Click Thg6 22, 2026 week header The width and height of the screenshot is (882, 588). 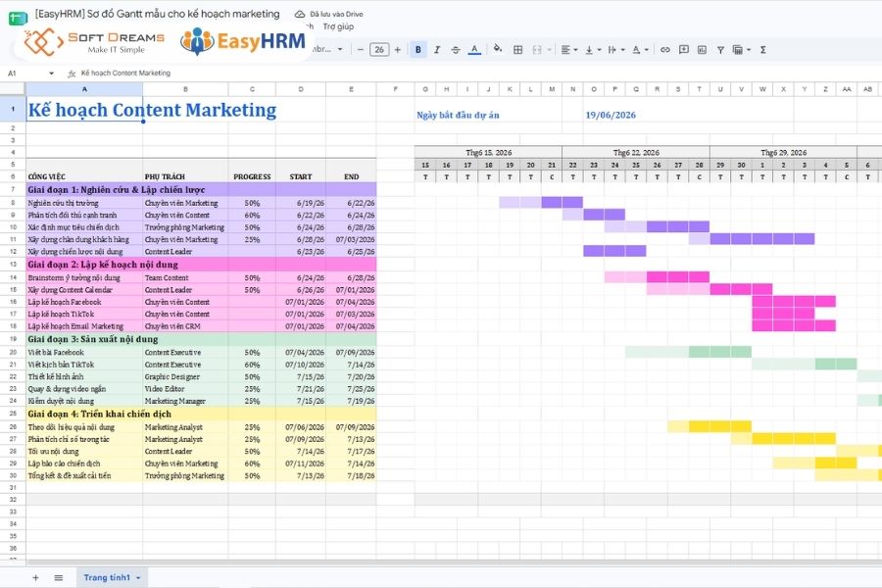tap(636, 153)
